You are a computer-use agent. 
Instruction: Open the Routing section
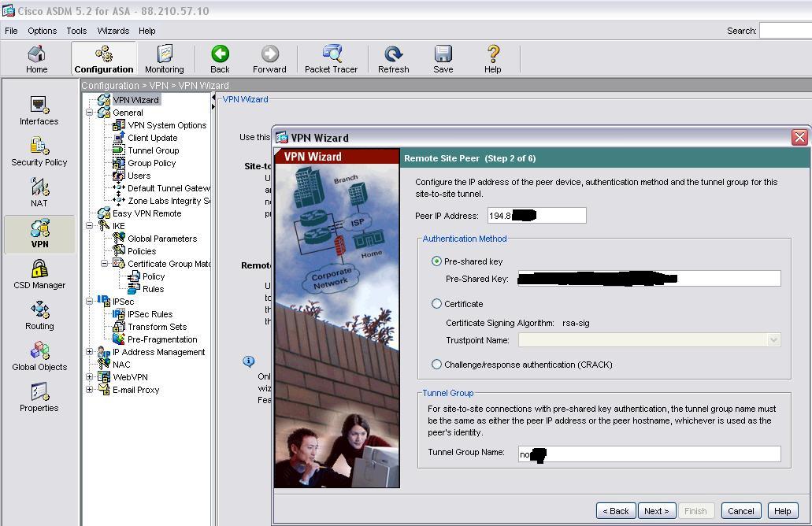39,315
